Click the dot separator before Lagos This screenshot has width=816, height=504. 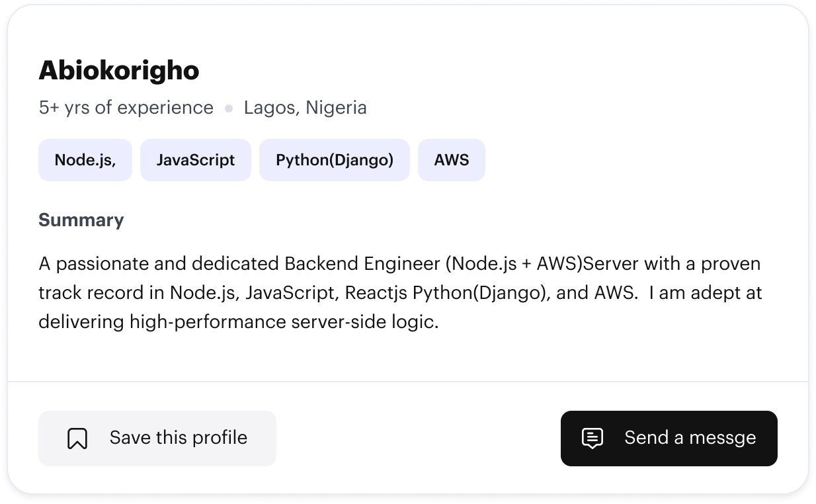(229, 108)
